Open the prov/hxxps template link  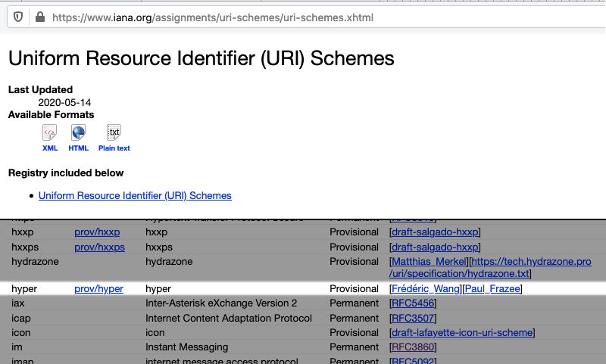tap(99, 247)
